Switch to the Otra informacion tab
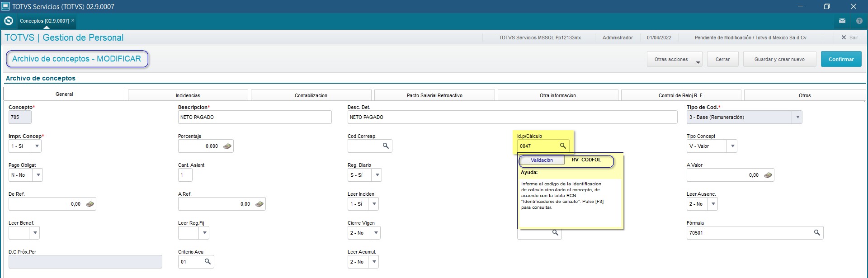This screenshot has width=868, height=278. point(558,95)
